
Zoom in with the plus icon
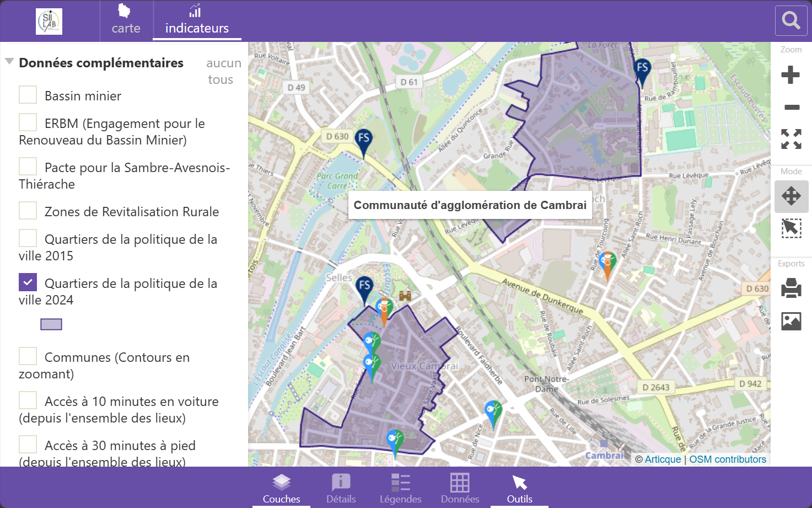791,75
